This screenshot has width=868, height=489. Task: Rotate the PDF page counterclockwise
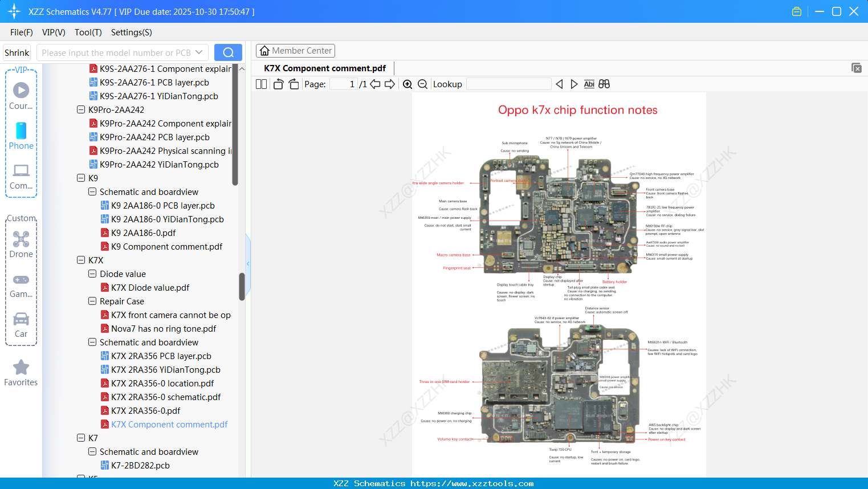click(x=278, y=84)
